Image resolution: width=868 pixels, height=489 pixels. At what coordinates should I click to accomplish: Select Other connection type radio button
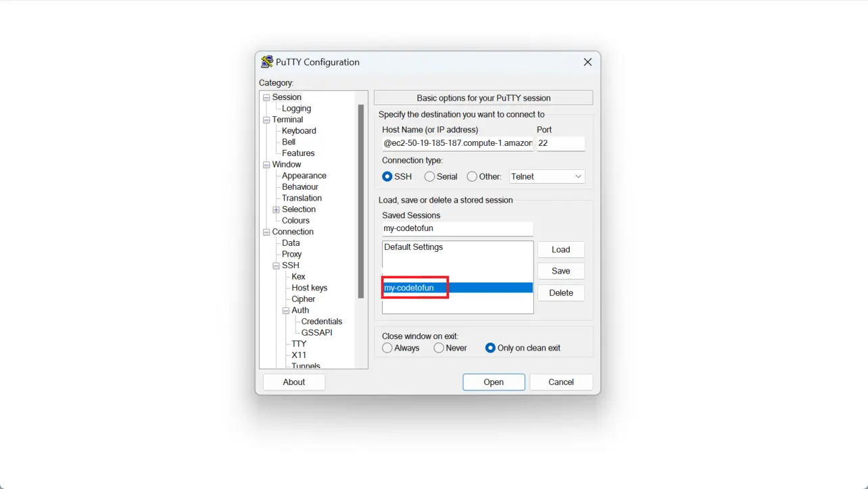click(472, 176)
